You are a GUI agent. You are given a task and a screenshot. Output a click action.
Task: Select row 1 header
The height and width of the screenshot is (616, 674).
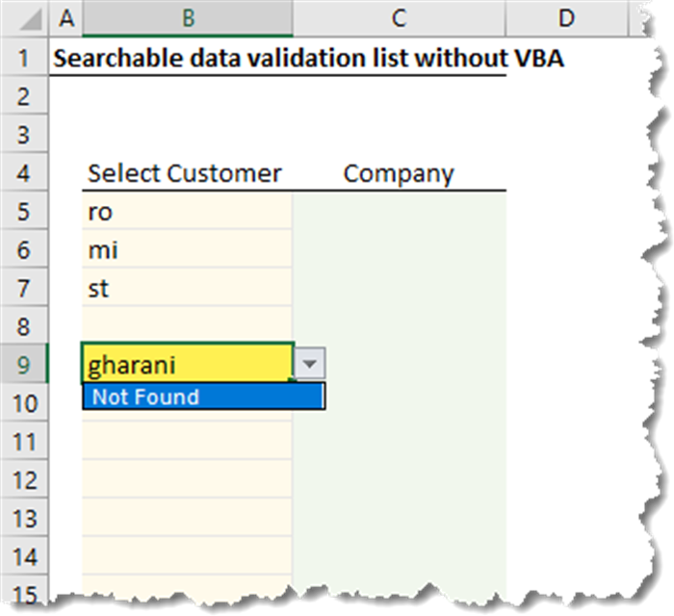(x=24, y=58)
